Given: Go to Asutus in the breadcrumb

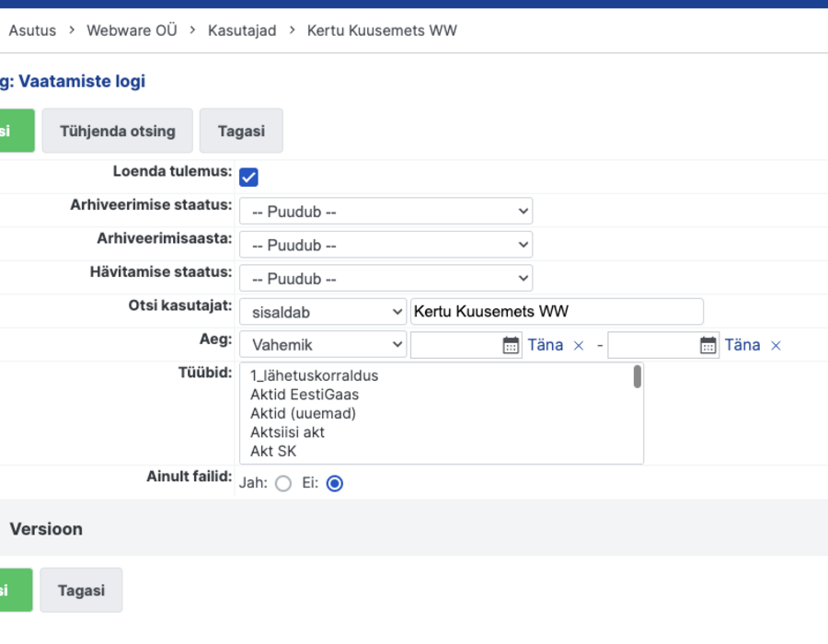Looking at the screenshot, I should pyautogui.click(x=32, y=30).
